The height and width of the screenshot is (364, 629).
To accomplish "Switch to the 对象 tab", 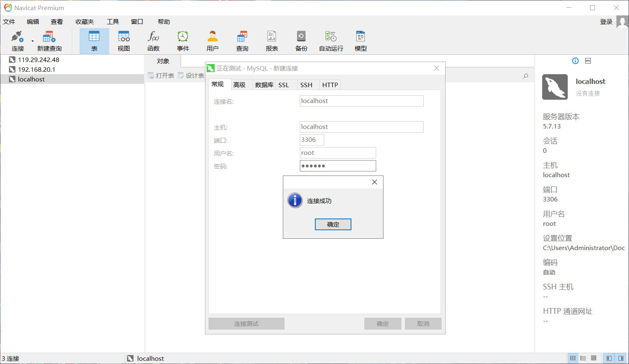I will pos(163,61).
